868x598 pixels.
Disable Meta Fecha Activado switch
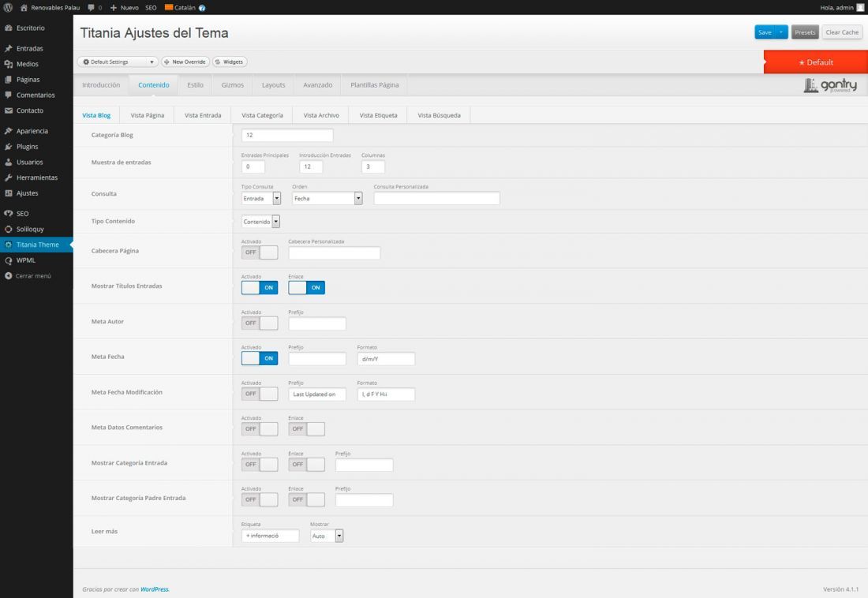coord(260,359)
